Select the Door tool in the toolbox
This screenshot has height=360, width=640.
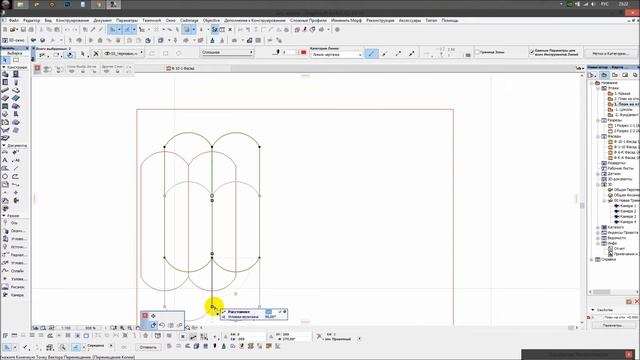pos(16,74)
